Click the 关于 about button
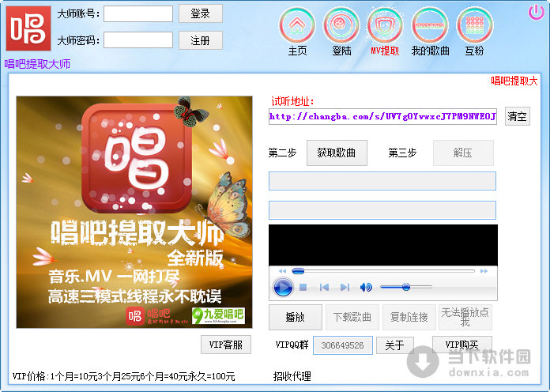Viewport: 550px width, 392px height. 395,345
